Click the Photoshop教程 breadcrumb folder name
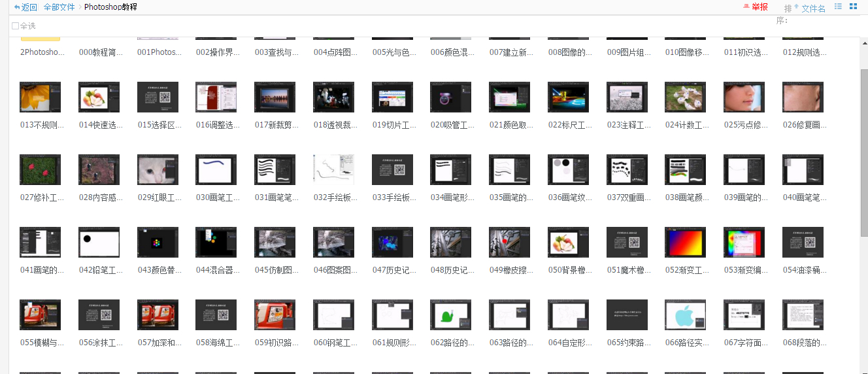Screen dimensions: 868x374 click(x=110, y=7)
